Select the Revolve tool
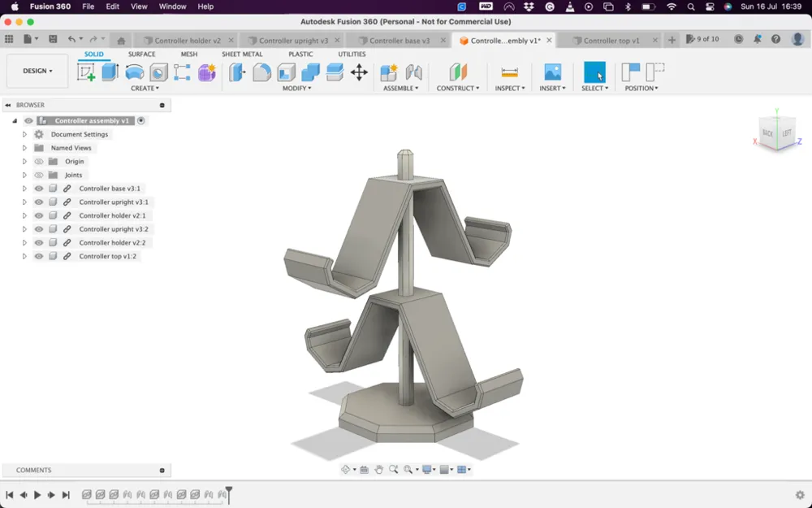This screenshot has height=508, width=812. tap(135, 72)
